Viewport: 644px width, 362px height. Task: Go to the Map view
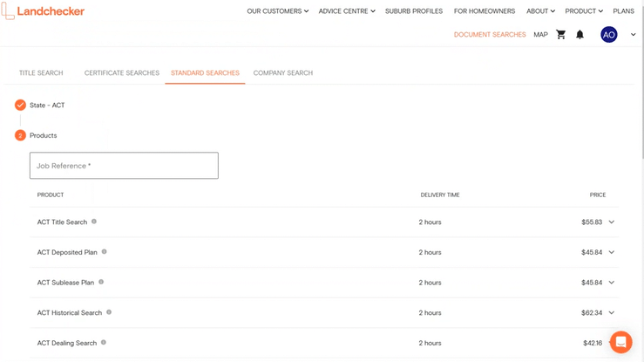540,35
